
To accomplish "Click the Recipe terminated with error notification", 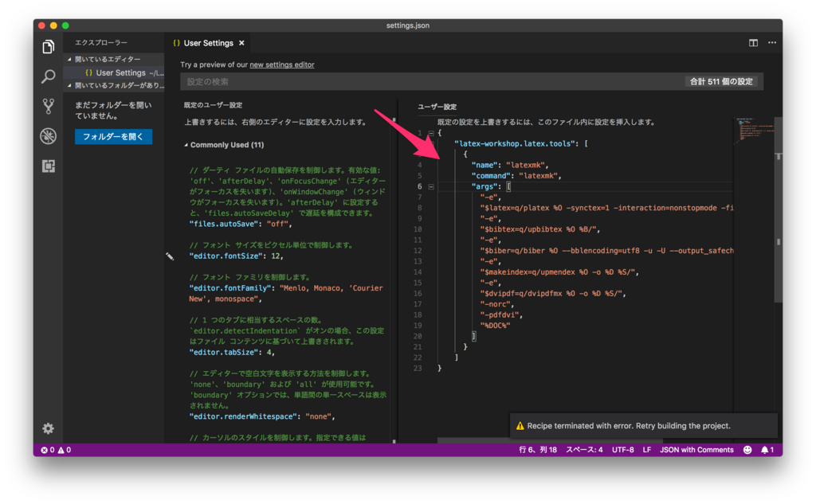I will pyautogui.click(x=643, y=426).
